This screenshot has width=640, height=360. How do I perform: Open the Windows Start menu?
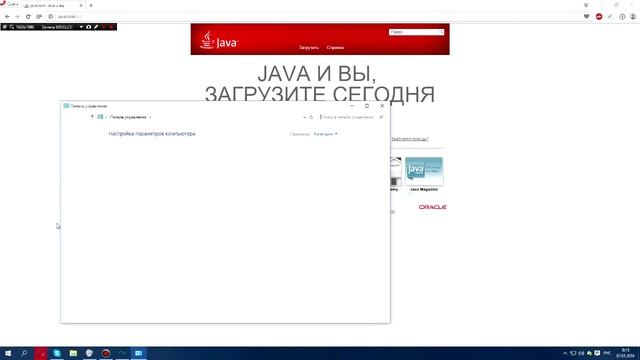[x=8, y=353]
